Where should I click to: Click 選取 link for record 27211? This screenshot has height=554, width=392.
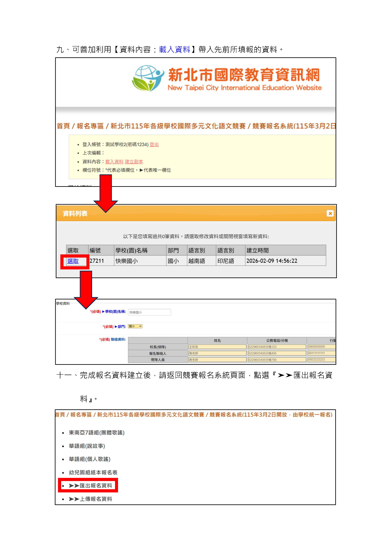(x=73, y=261)
